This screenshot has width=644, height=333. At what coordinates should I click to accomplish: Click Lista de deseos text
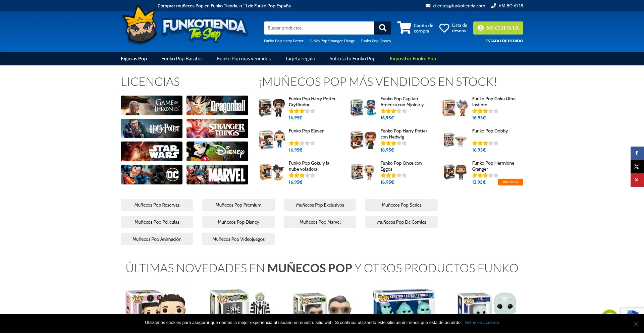coord(460,28)
